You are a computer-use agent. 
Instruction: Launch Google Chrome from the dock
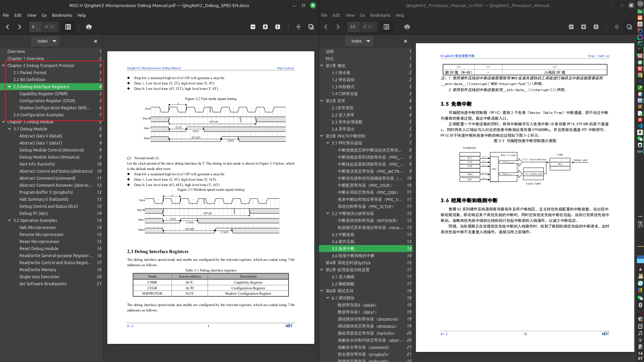click(x=640, y=75)
